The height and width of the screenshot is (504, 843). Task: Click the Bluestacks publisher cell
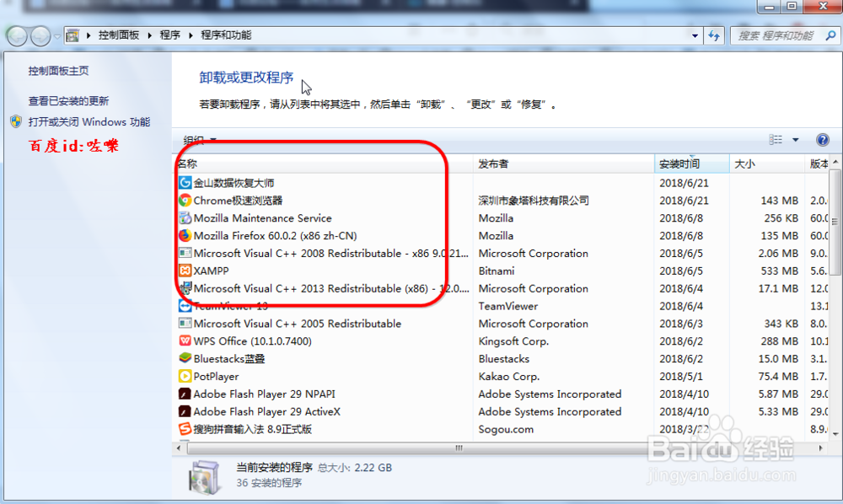pyautogui.click(x=504, y=359)
